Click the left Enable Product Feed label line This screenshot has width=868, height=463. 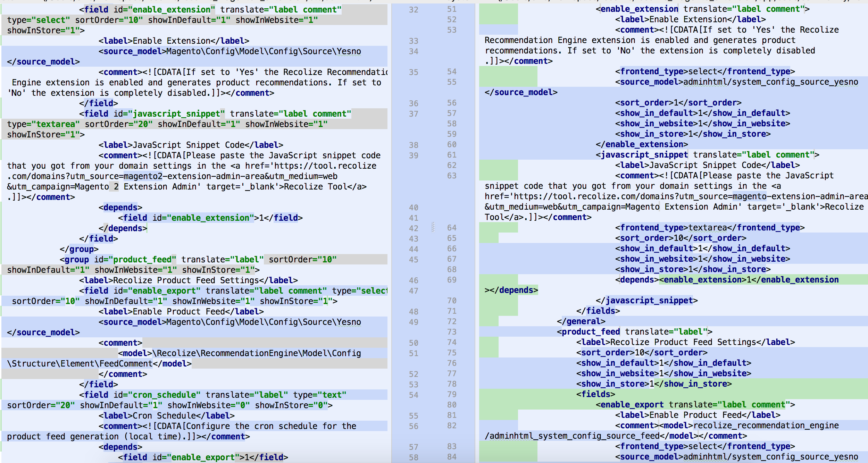(181, 312)
